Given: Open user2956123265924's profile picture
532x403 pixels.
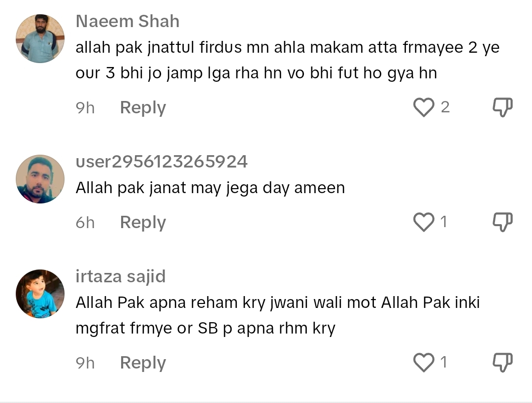Looking at the screenshot, I should coord(40,179).
